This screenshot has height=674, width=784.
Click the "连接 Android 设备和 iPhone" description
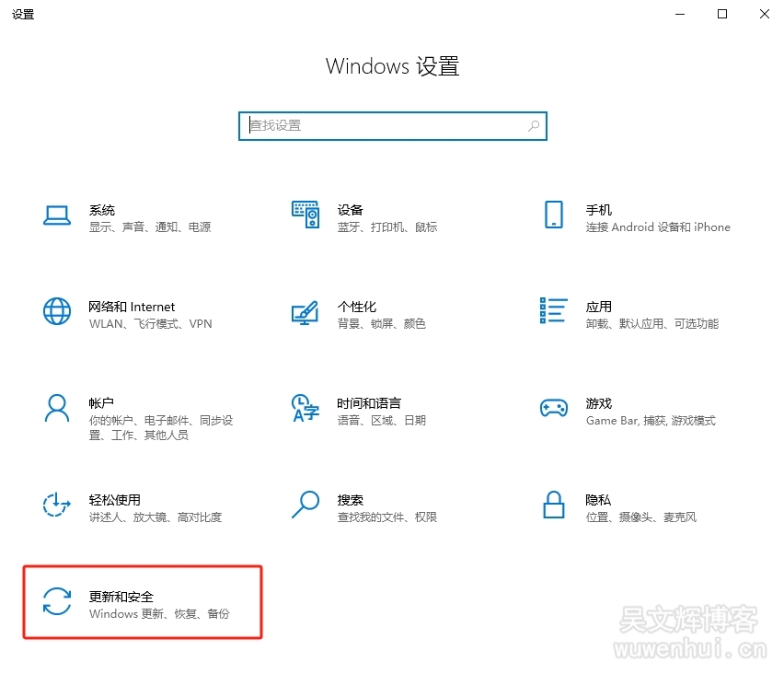coord(658,227)
